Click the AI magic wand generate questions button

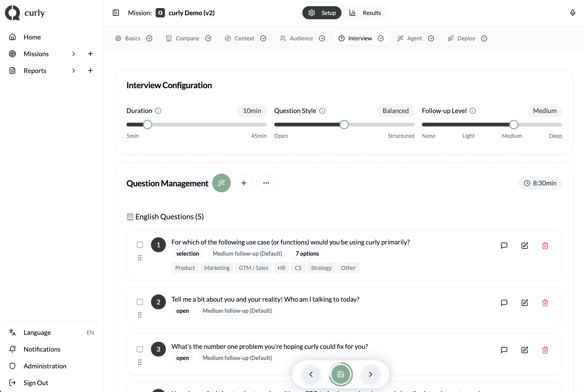[x=221, y=183]
